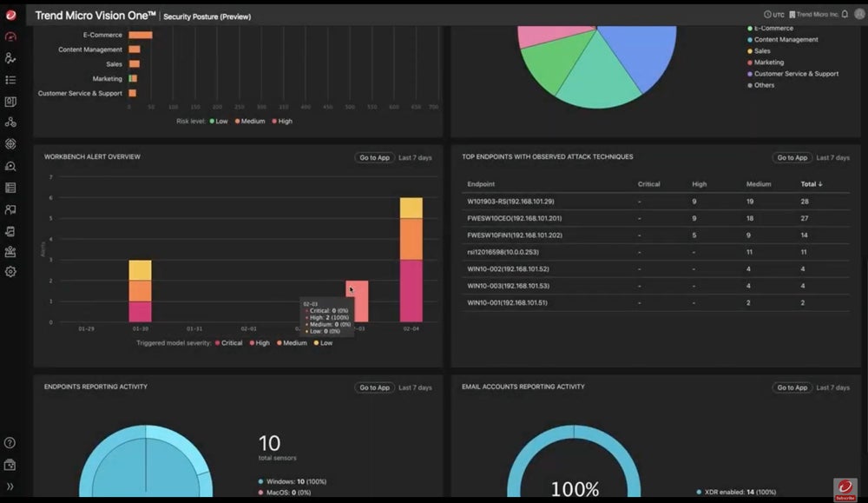Open the notifications bell icon
This screenshot has height=503, width=868.
coord(845,15)
